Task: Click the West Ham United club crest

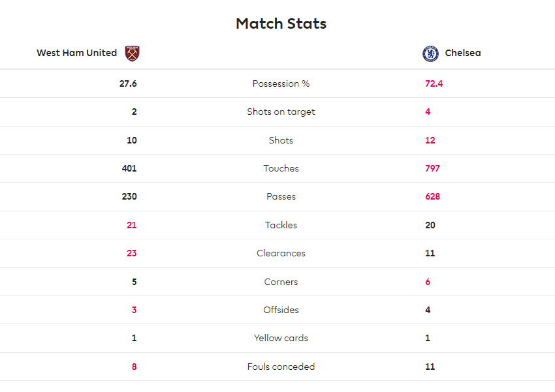Action: (x=132, y=53)
